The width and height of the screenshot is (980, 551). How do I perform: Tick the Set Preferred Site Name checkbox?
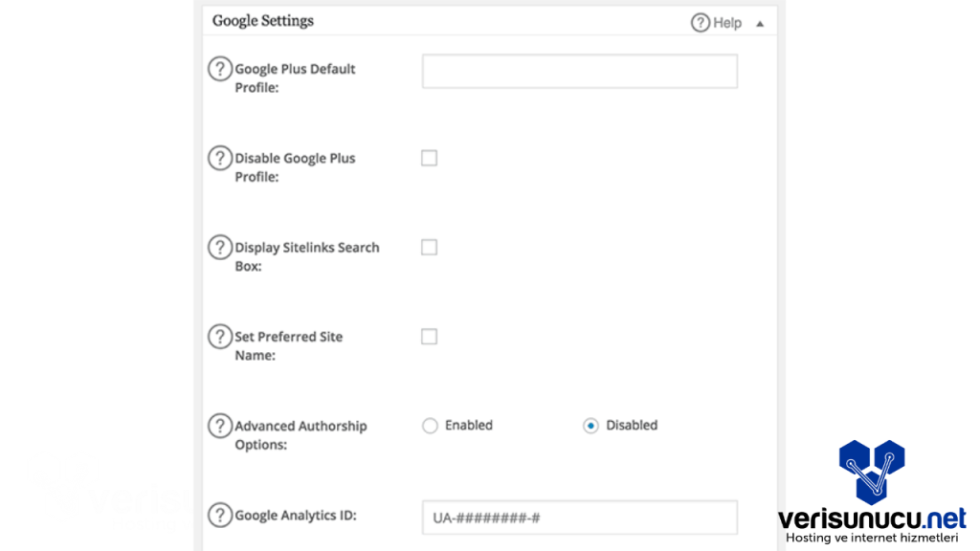429,337
